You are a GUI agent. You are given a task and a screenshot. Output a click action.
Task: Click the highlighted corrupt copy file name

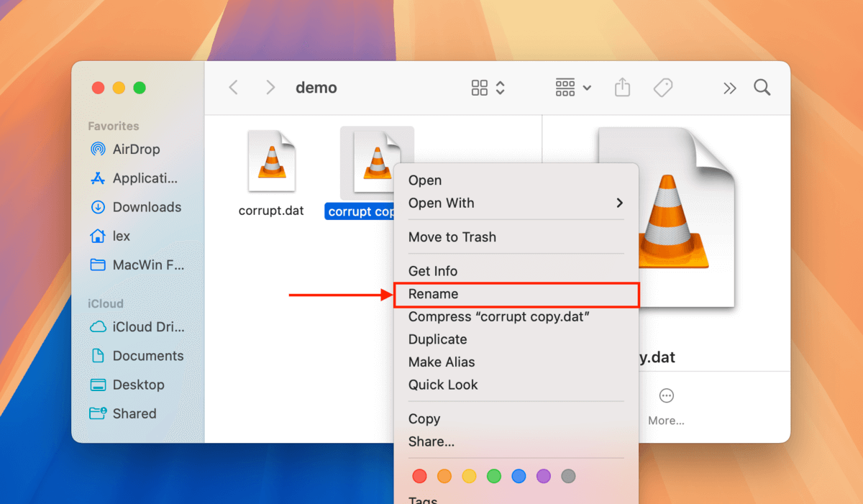tap(360, 211)
